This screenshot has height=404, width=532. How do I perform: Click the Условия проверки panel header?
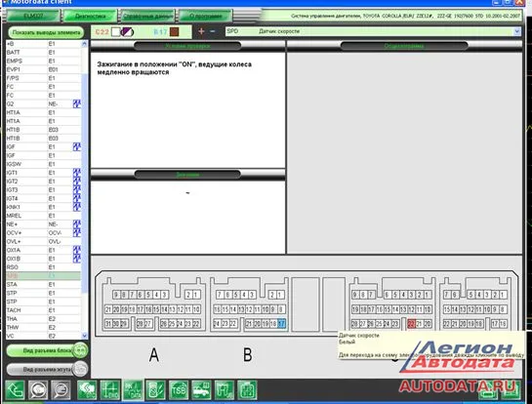[187, 46]
